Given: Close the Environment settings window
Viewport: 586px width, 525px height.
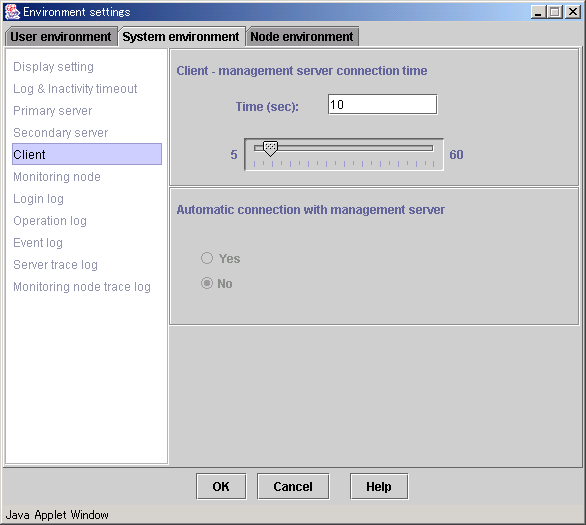Looking at the screenshot, I should click(573, 12).
